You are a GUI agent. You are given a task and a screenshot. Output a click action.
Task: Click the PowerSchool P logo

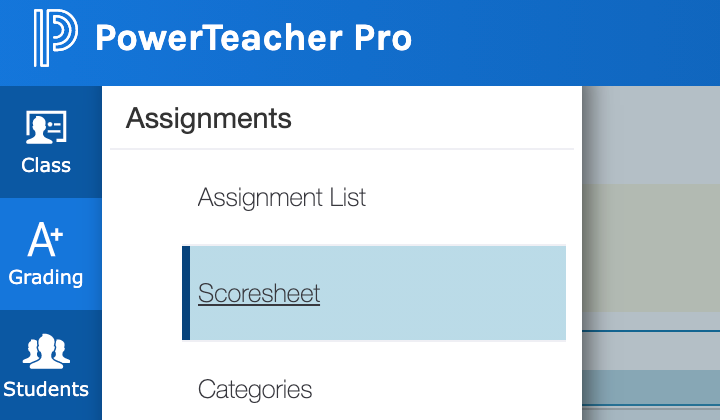pyautogui.click(x=55, y=38)
